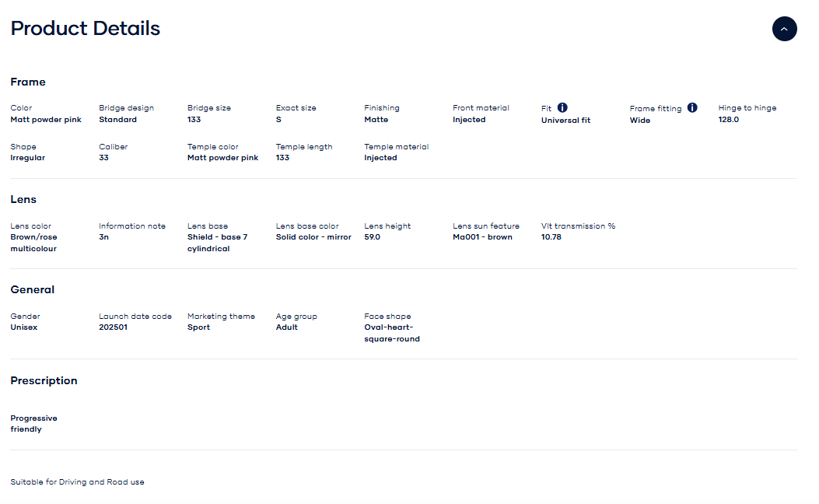Click the Universal fit value

pyautogui.click(x=565, y=121)
